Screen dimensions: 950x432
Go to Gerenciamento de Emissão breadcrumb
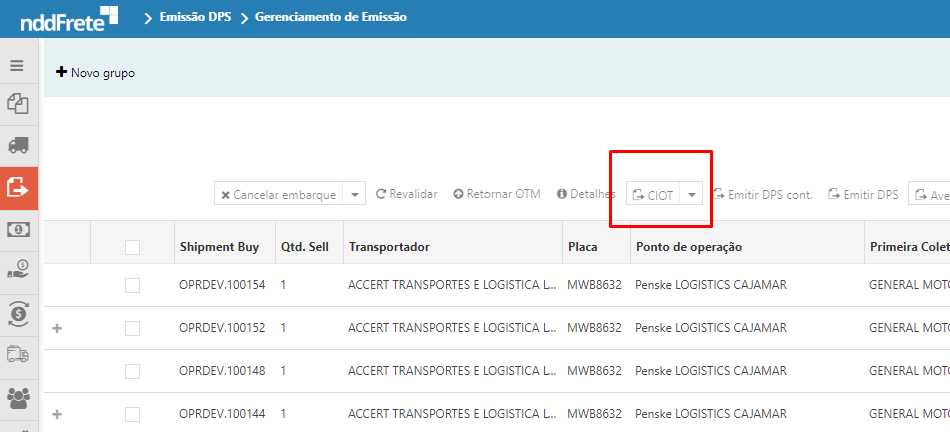pos(331,17)
